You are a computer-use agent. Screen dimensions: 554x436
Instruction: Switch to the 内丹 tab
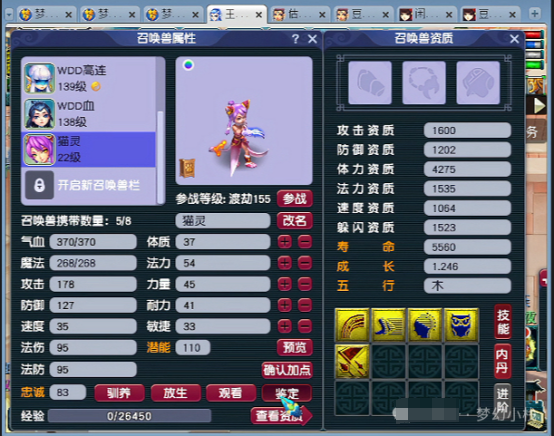(502, 361)
